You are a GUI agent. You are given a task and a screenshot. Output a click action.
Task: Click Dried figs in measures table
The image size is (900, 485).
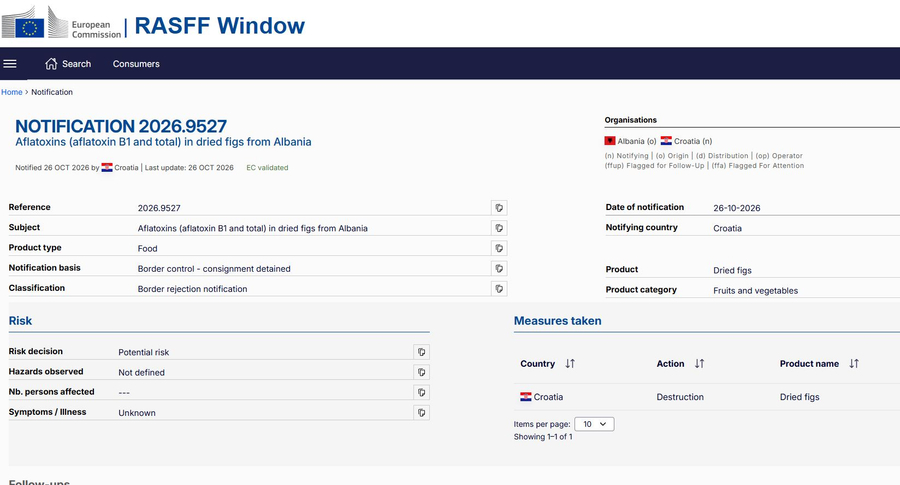tap(800, 397)
